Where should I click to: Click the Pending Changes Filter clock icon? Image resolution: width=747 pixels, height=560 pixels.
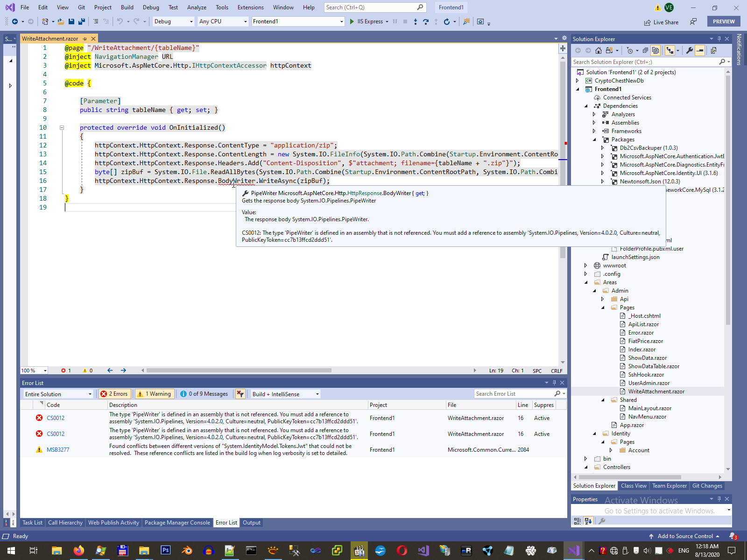click(630, 50)
